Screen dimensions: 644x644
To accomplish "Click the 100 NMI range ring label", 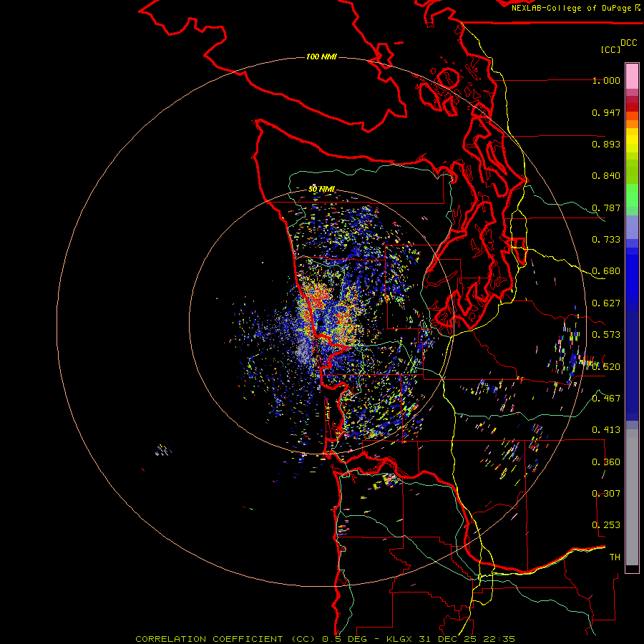I will [x=321, y=57].
